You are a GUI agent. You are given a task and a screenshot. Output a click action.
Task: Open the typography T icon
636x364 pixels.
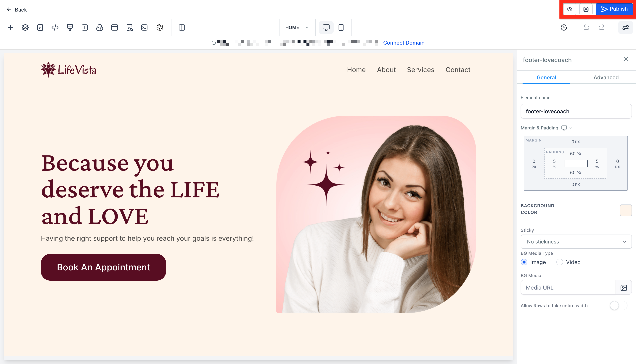pyautogui.click(x=85, y=27)
